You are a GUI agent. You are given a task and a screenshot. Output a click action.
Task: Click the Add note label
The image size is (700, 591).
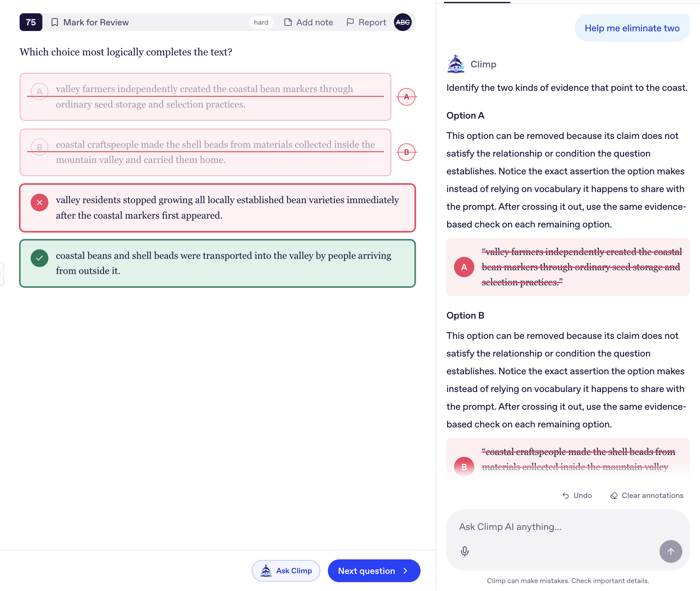point(314,22)
